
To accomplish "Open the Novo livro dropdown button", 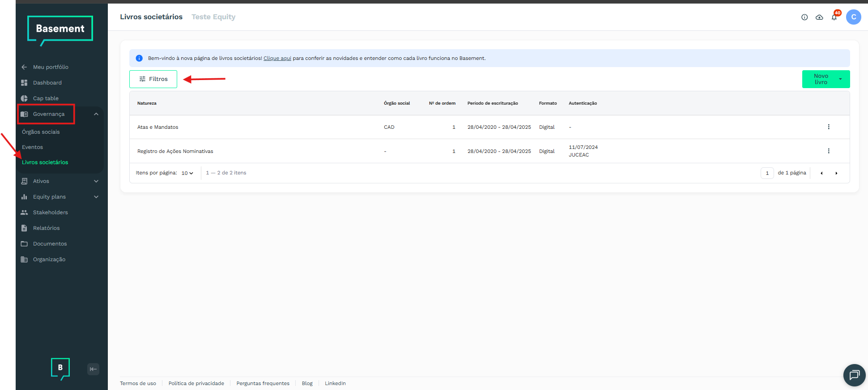I will coord(840,79).
